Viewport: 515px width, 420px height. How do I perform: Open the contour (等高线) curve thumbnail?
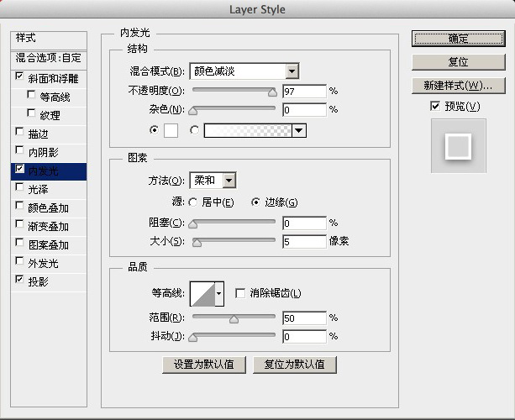tap(202, 293)
